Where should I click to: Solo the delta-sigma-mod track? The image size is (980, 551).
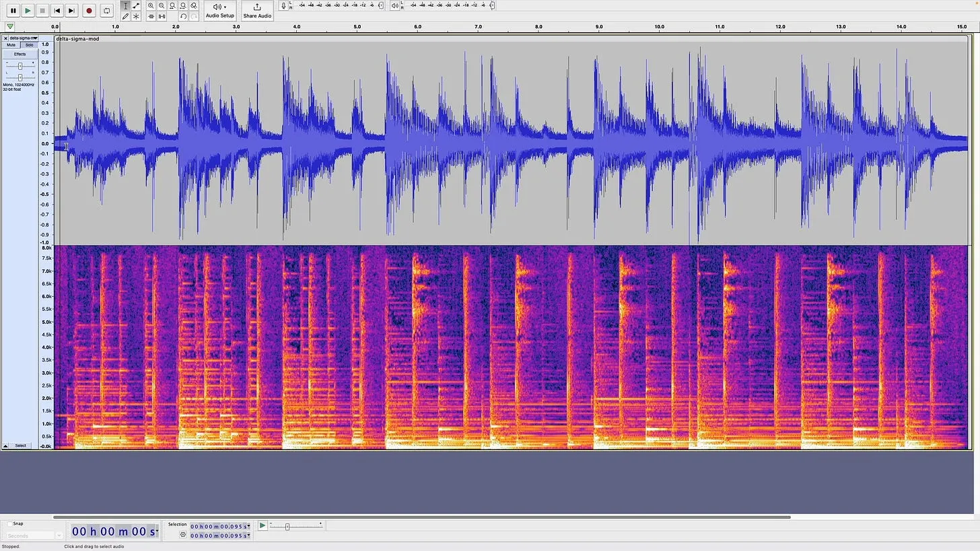tap(29, 45)
